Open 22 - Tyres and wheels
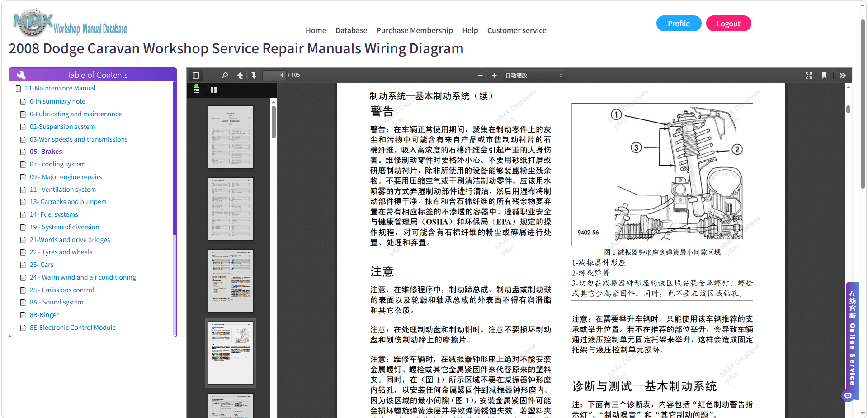 [x=61, y=252]
